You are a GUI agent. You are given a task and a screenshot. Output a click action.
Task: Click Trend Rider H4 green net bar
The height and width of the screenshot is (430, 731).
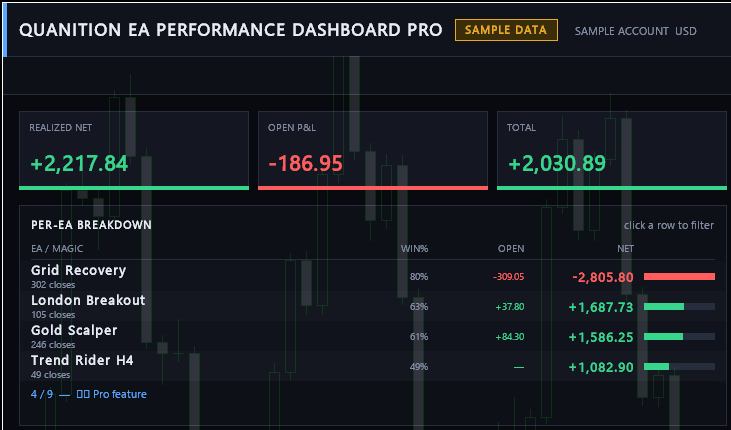coord(656,367)
